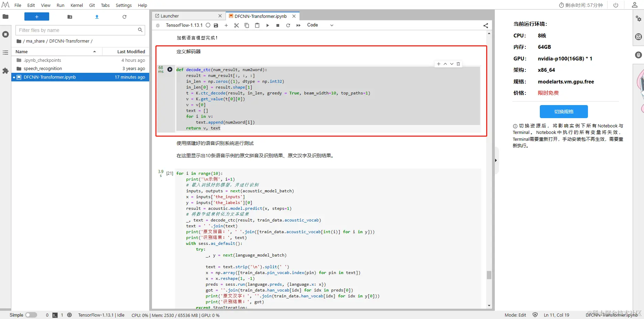Viewport: 644px width, 319px height.
Task: Cut the selected cell with scissors
Action: click(x=237, y=25)
